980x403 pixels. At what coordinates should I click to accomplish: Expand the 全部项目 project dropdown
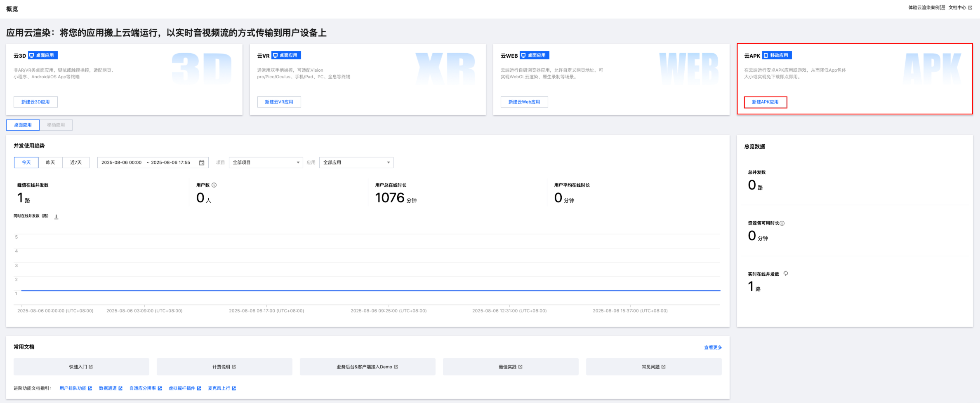(266, 162)
